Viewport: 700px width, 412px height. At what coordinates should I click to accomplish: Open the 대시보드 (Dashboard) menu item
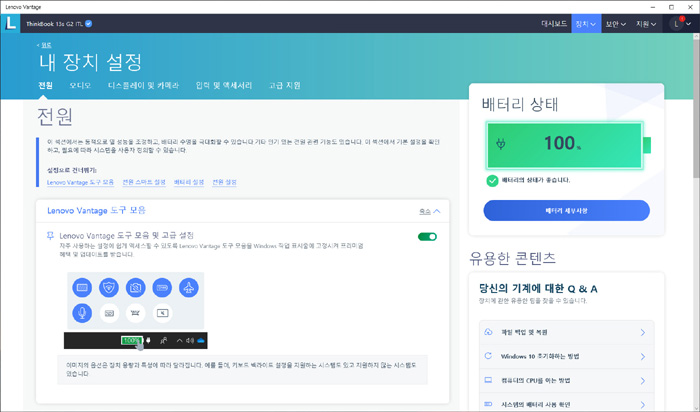coord(554,24)
